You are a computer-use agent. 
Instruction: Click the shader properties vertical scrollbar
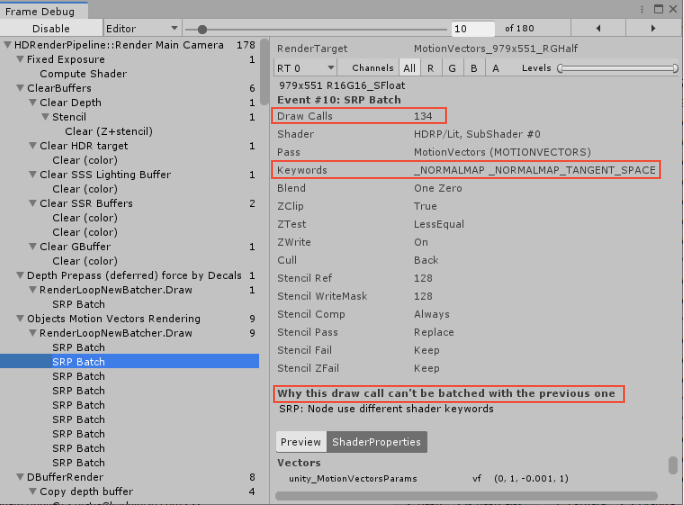pos(673,465)
